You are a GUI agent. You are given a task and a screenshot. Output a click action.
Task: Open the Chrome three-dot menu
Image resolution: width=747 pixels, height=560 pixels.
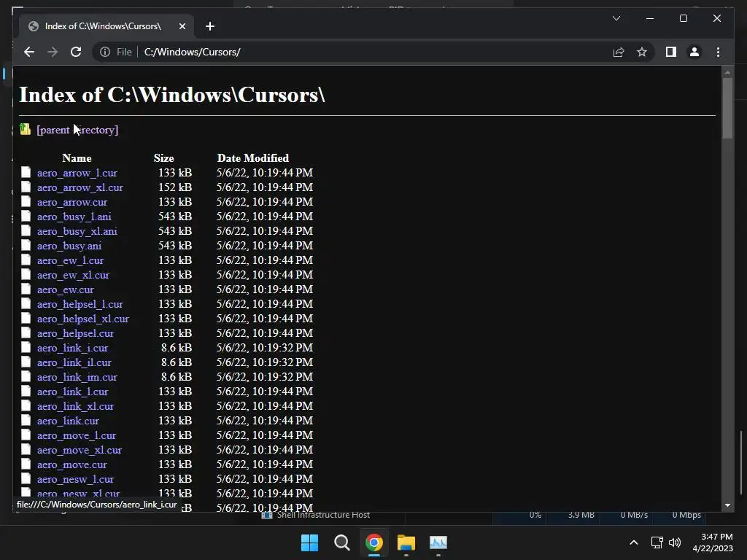pyautogui.click(x=718, y=52)
